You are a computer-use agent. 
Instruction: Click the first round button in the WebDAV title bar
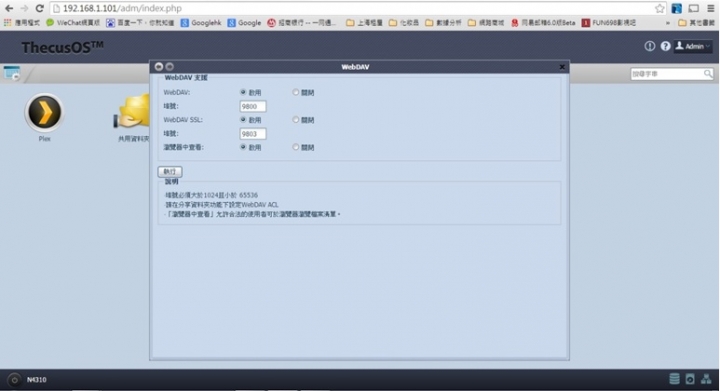pos(159,67)
